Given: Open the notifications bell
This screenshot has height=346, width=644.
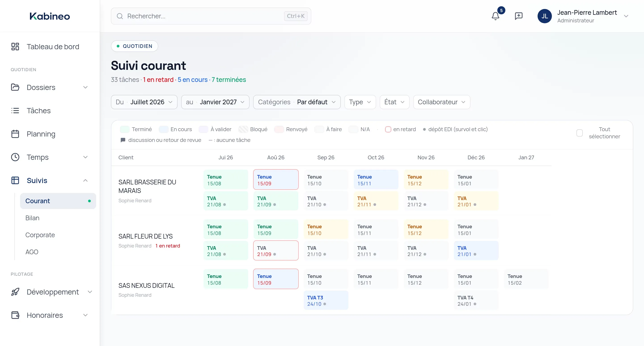Looking at the screenshot, I should [x=495, y=16].
